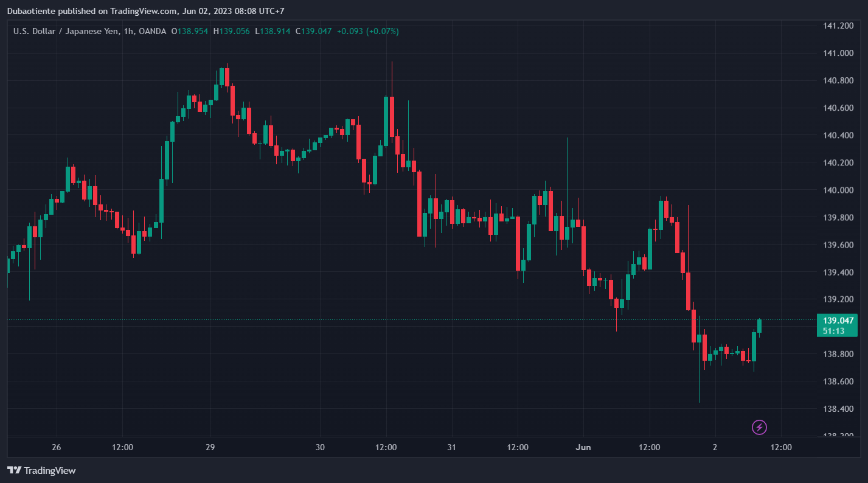Click the 141.000 price axis label
The width and height of the screenshot is (868, 483).
838,54
